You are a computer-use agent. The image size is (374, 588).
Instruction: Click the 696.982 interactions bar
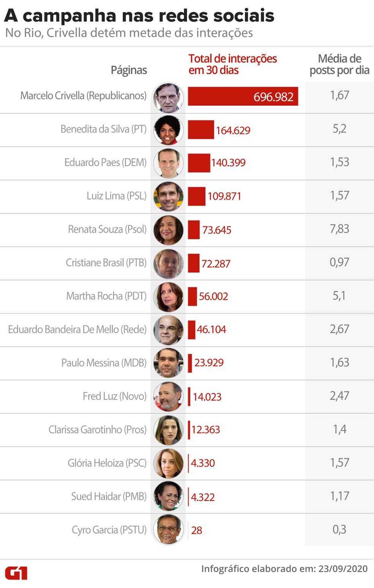(243, 96)
